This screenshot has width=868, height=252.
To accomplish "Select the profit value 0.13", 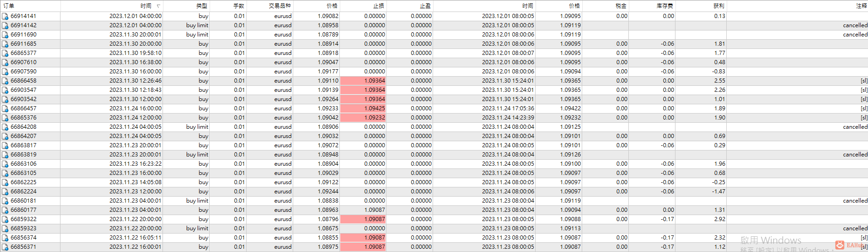I will coord(720,16).
